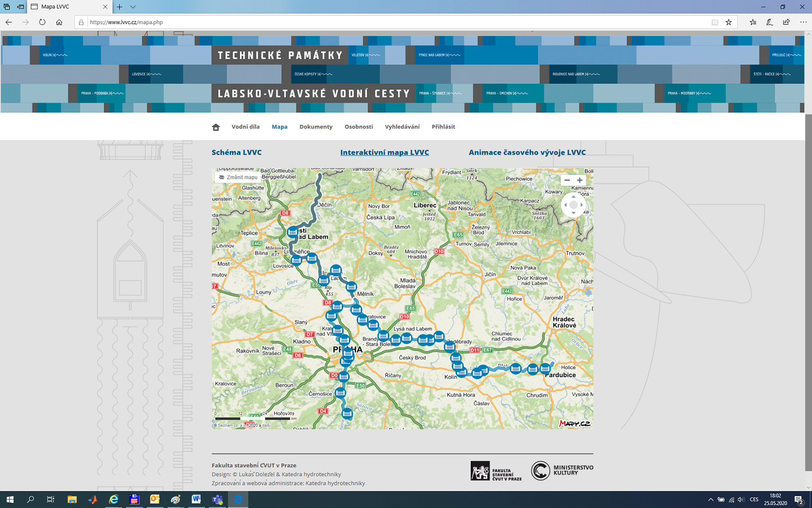Select the water structure marker near Mělník
Image resolution: width=812 pixels, height=508 pixels.
coord(351,287)
